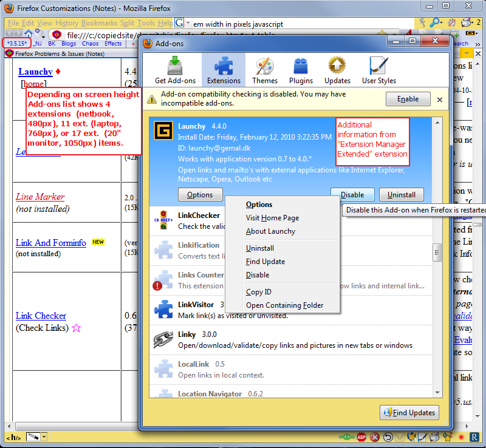Open the User Styles pane

(378, 70)
